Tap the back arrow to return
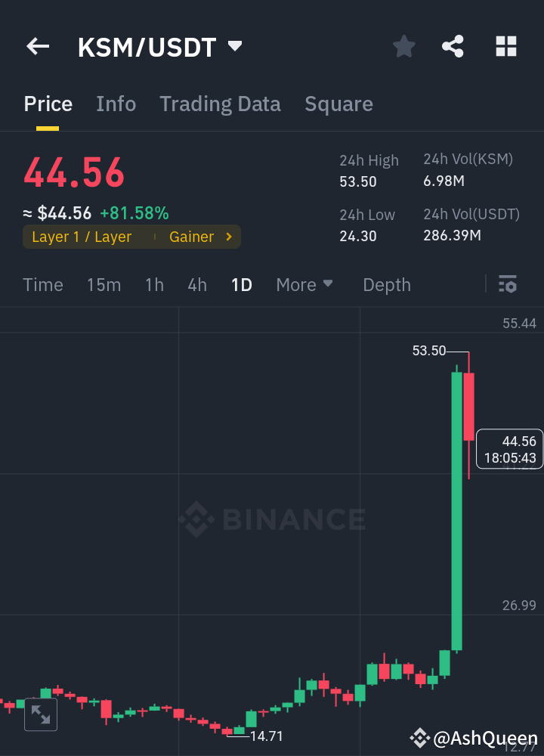This screenshot has height=756, width=544. pyautogui.click(x=37, y=46)
